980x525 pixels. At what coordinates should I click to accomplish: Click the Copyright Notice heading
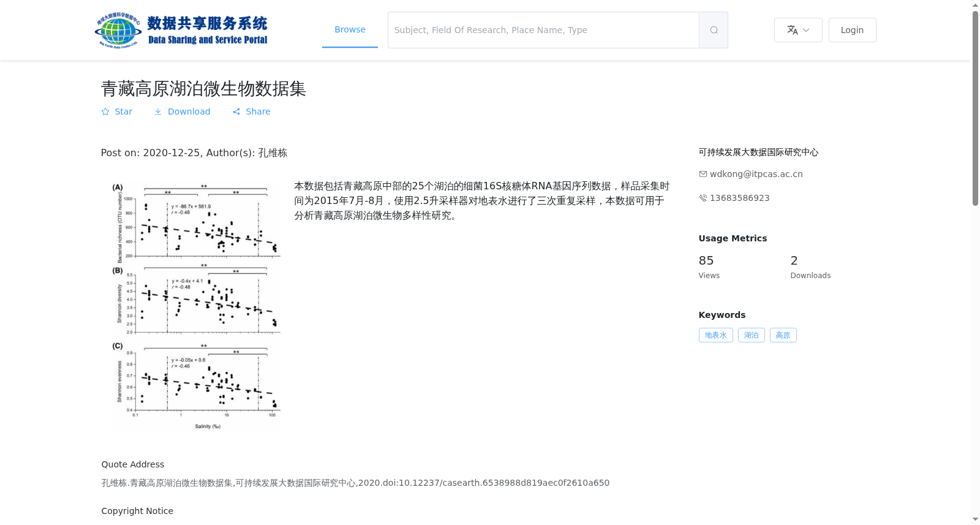[x=137, y=511]
